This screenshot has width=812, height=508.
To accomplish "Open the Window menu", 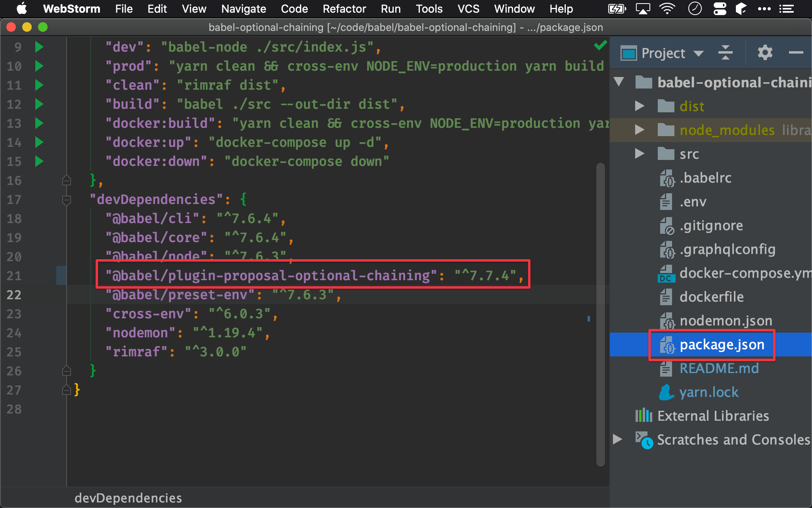I will click(x=514, y=9).
